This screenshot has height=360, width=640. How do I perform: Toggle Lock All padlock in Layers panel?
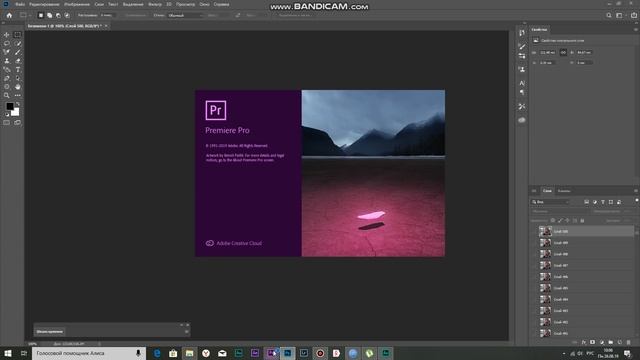pos(582,220)
